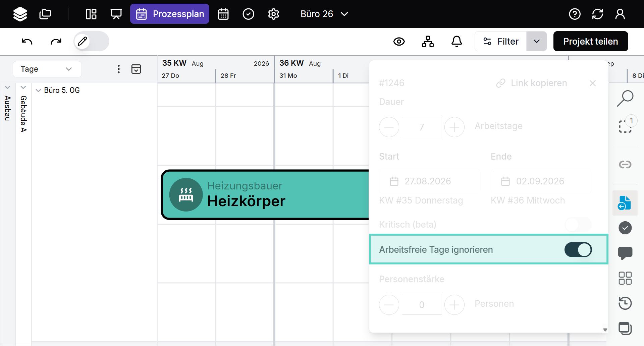This screenshot has height=346, width=644.
Task: Open the calendar view tab in top bar
Action: (x=223, y=14)
